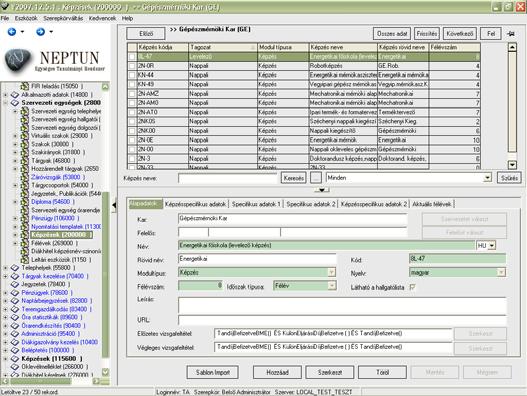This screenshot has height=396, width=527.
Task: Tick the checkbox for row 2NK0S
Action: click(132, 122)
